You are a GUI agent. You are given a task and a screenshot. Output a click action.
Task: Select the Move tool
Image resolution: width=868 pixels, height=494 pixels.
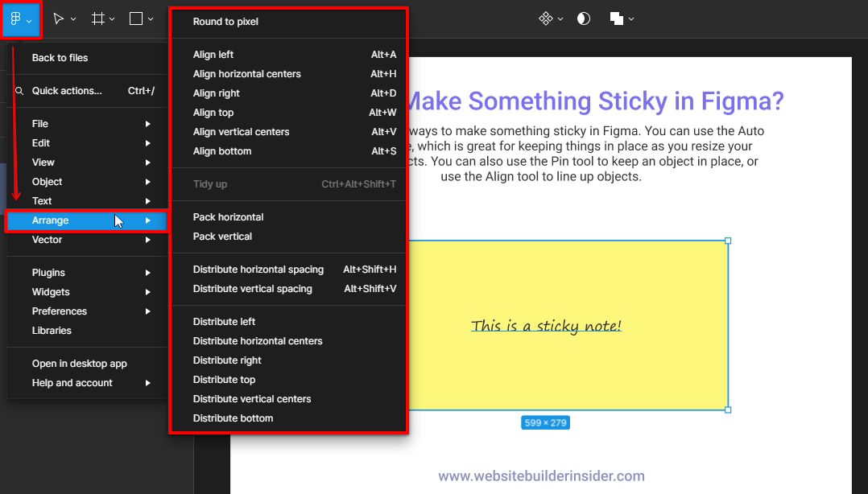tap(60, 19)
